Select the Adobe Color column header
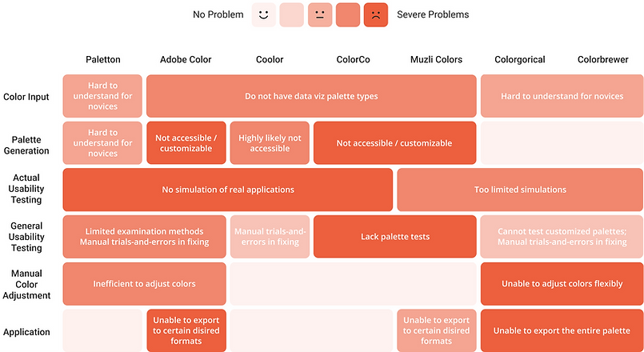Image resolution: width=644 pixels, height=352 pixels. pos(186,60)
